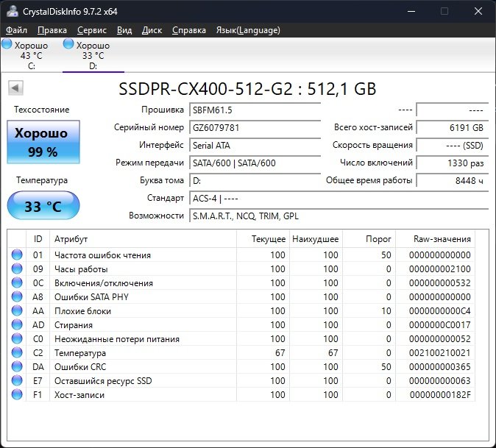Image resolution: width=496 pixels, height=448 pixels.
Task: Click the CrystalDiskInfo app icon in title bar
Action: [11, 12]
